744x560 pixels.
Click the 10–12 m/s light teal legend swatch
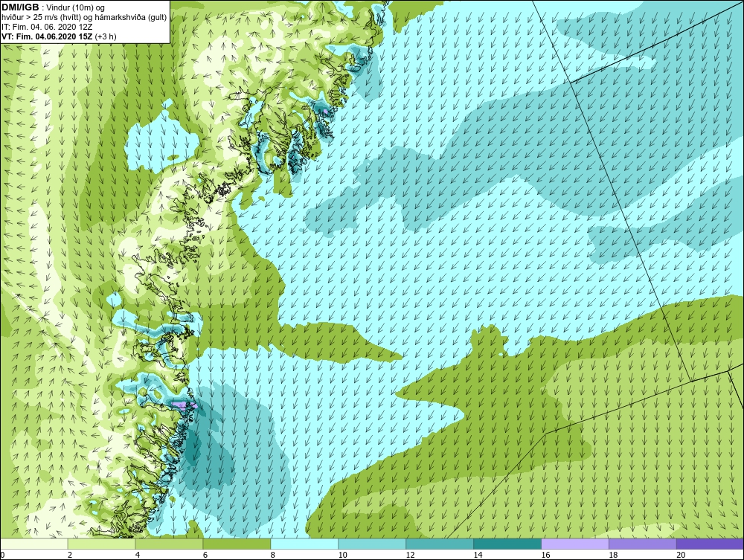click(372, 544)
